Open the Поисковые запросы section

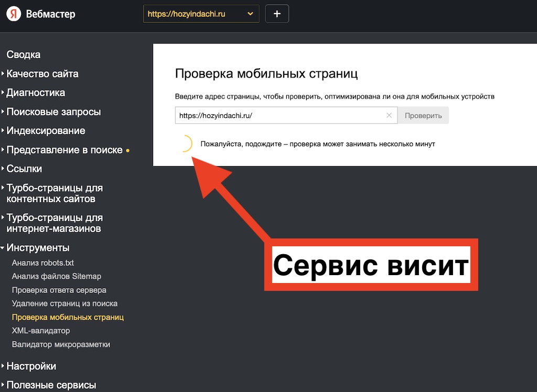pyautogui.click(x=54, y=112)
